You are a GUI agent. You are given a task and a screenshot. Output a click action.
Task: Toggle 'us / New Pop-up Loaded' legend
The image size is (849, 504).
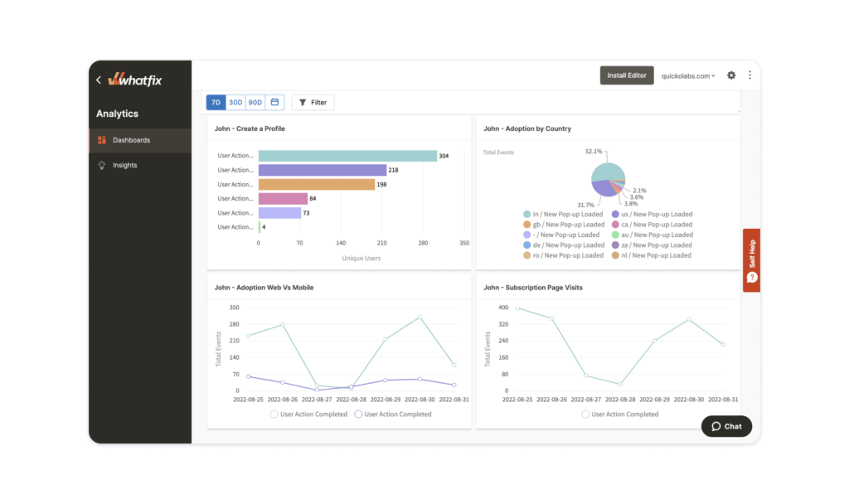tap(652, 215)
